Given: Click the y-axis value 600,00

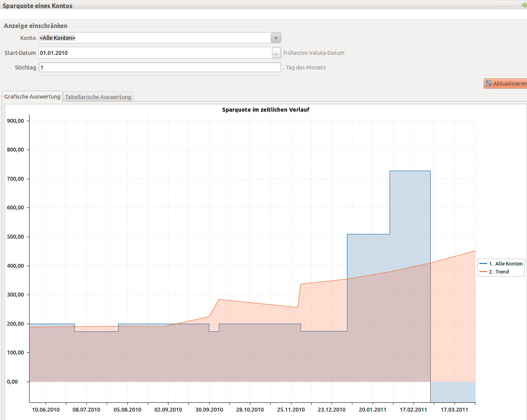Looking at the screenshot, I should click(x=15, y=208).
